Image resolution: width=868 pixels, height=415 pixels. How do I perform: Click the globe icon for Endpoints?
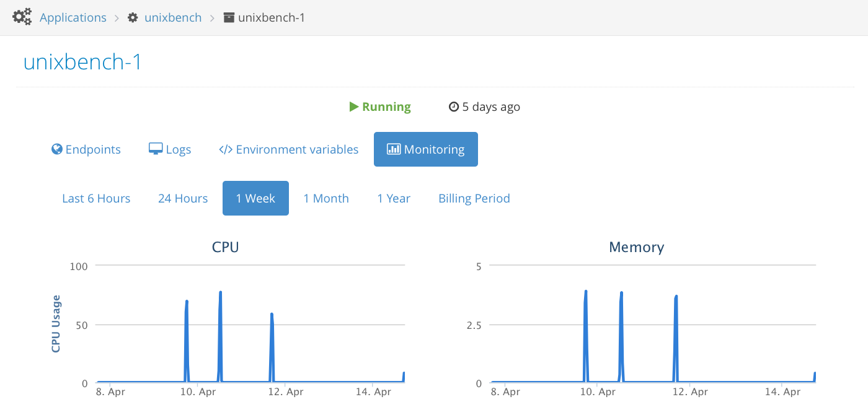[x=57, y=149]
